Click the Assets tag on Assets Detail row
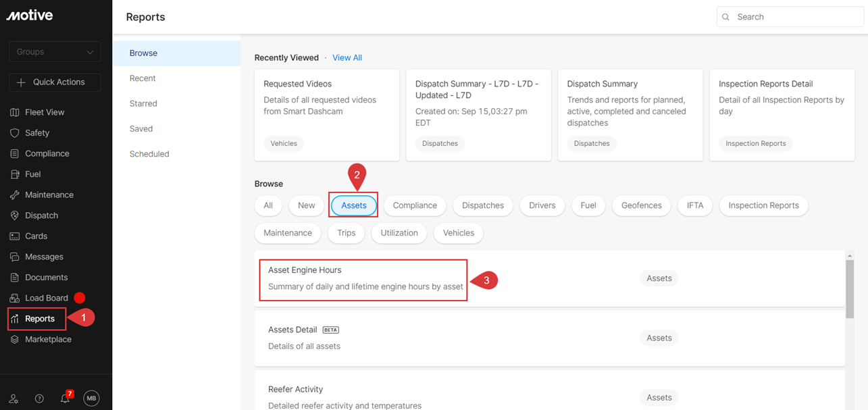Screen dimensions: 868x410 (659, 338)
